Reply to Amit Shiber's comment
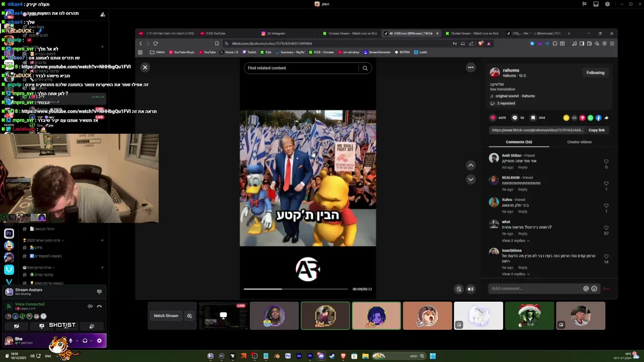 523,167
